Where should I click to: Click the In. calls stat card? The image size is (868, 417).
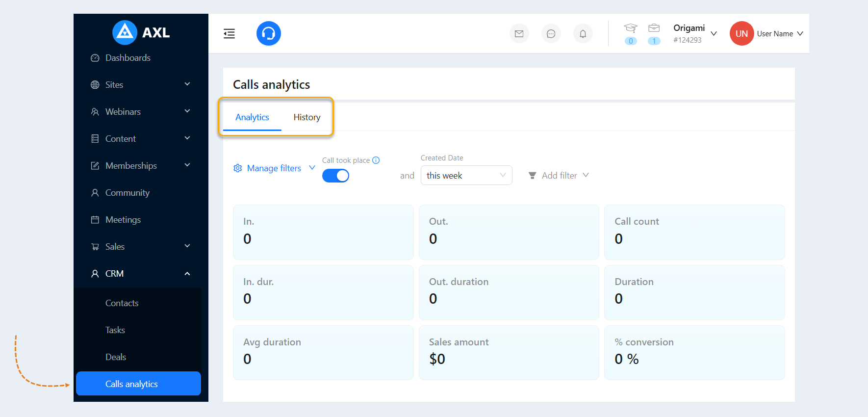click(x=323, y=232)
